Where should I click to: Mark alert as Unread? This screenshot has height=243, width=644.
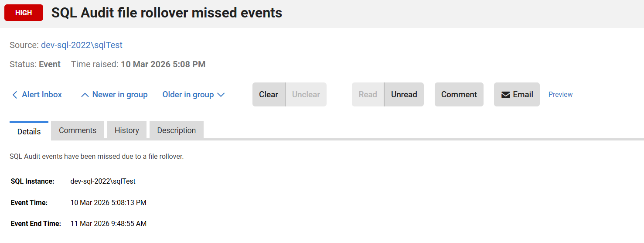[404, 95]
